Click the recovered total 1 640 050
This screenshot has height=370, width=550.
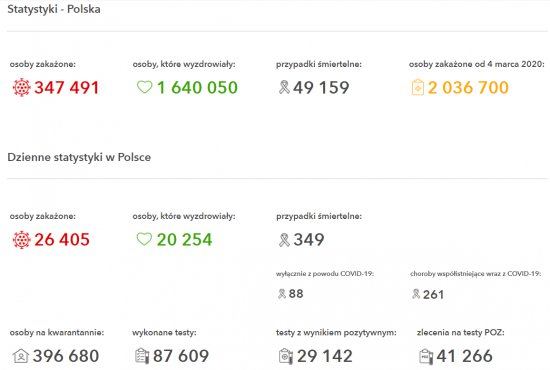click(197, 87)
